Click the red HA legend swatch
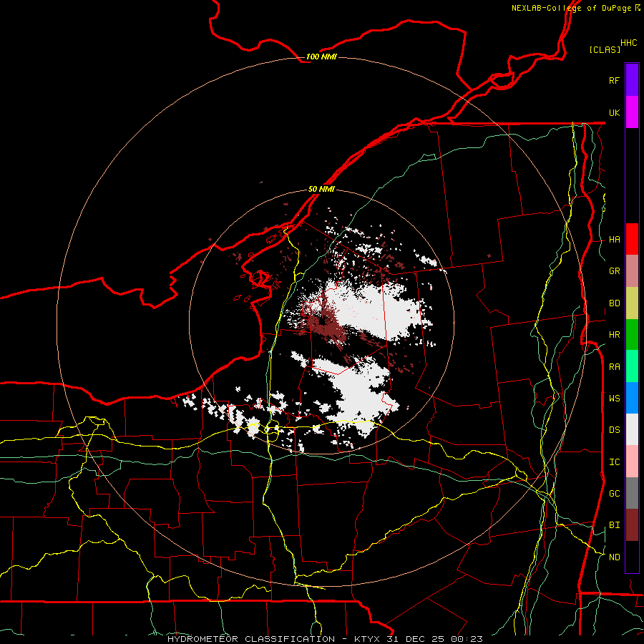 tap(632, 239)
